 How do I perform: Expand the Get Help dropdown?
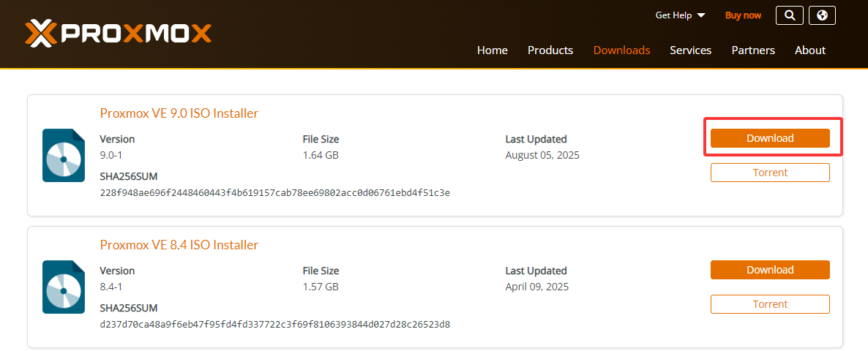click(680, 15)
